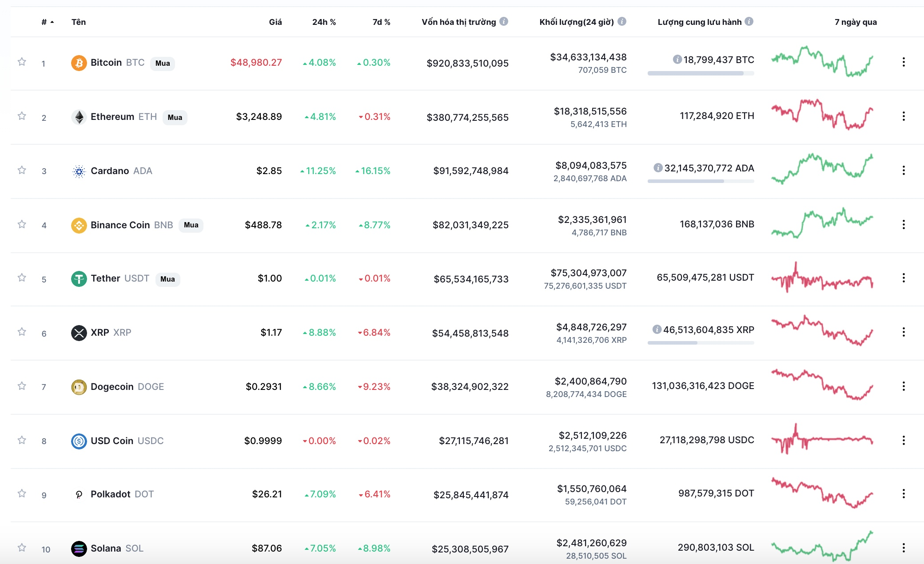This screenshot has height=564, width=924.
Task: Open the Solana row's three-dot menu
Action: (x=904, y=548)
